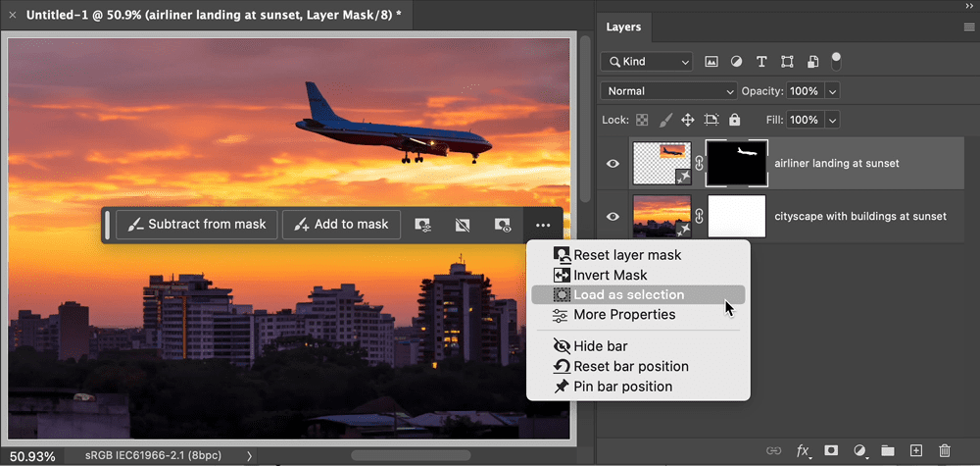Toggle lock transparent pixels
This screenshot has width=980, height=466.
642,120
